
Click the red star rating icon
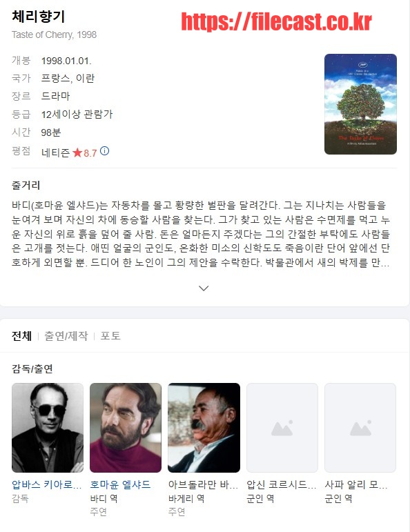pyautogui.click(x=77, y=152)
